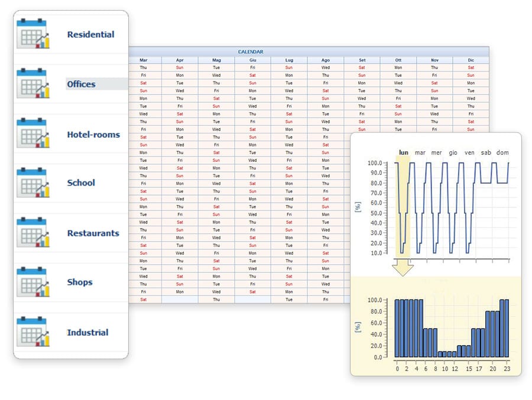Click the Lug column header
The height and width of the screenshot is (400, 532).
(289, 60)
